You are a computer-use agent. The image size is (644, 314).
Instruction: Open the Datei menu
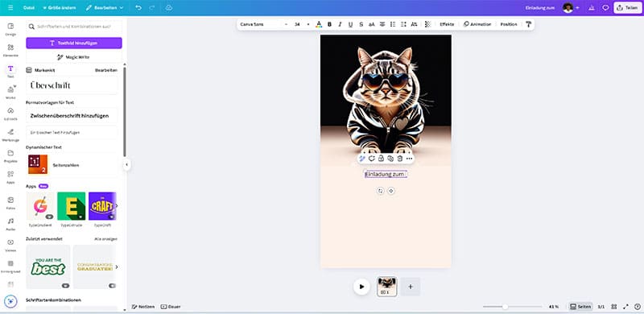click(29, 8)
